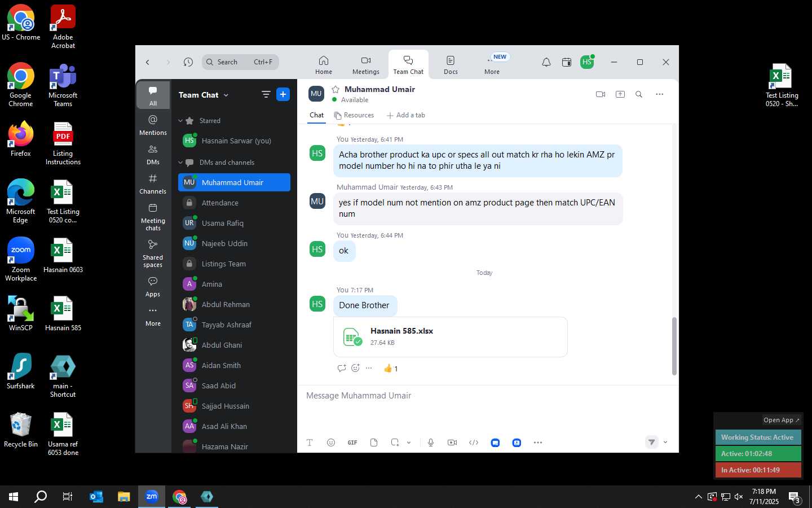Record an audio message with microphone
This screenshot has width=812, height=508.
(x=431, y=443)
